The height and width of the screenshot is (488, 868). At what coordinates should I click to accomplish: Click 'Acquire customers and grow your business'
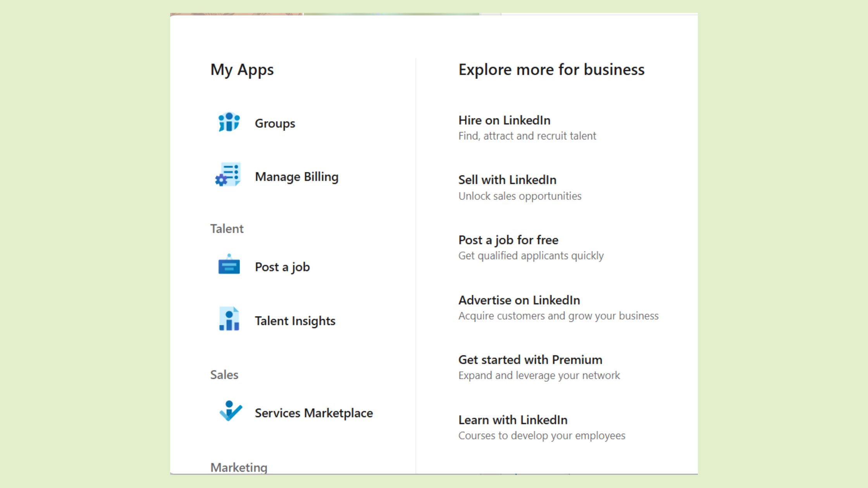558,316
